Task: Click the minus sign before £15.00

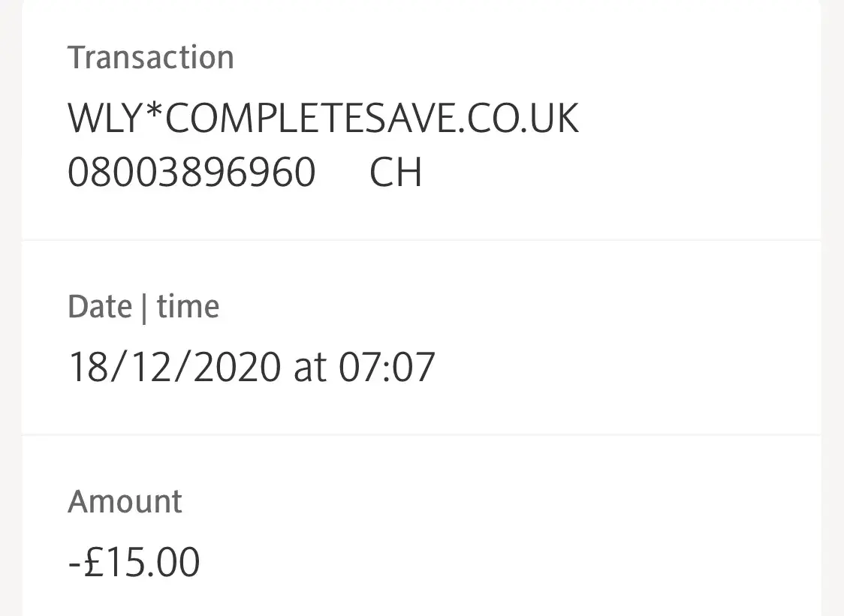Action: point(74,563)
